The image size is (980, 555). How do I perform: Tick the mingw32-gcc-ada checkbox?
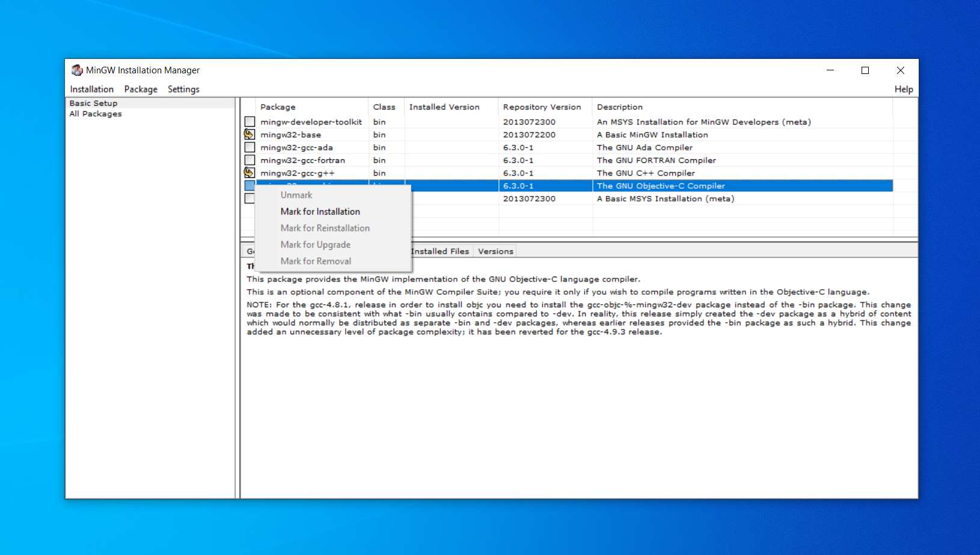pyautogui.click(x=250, y=147)
